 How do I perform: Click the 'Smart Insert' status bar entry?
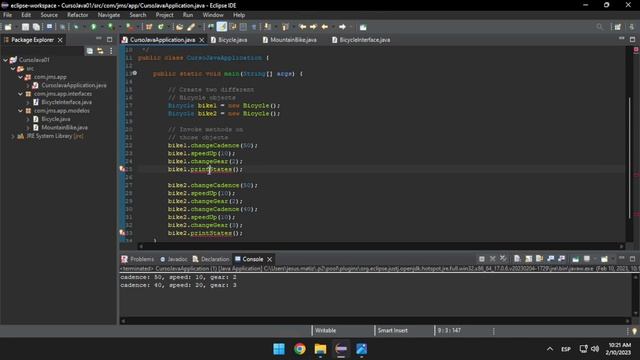(x=393, y=331)
